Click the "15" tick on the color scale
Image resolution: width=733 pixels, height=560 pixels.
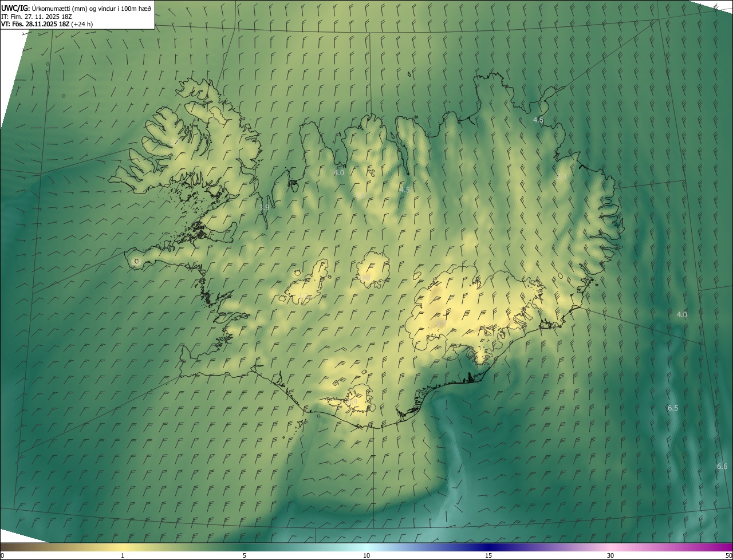click(x=488, y=555)
